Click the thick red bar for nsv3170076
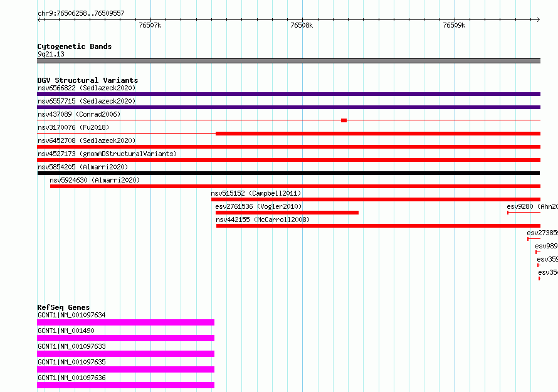 [x=378, y=134]
